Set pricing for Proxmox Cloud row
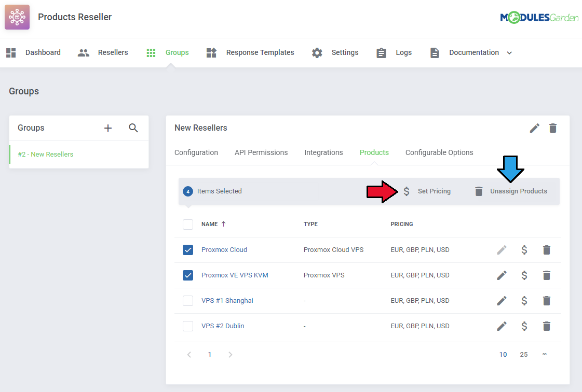This screenshot has height=392, width=582. pyautogui.click(x=524, y=250)
